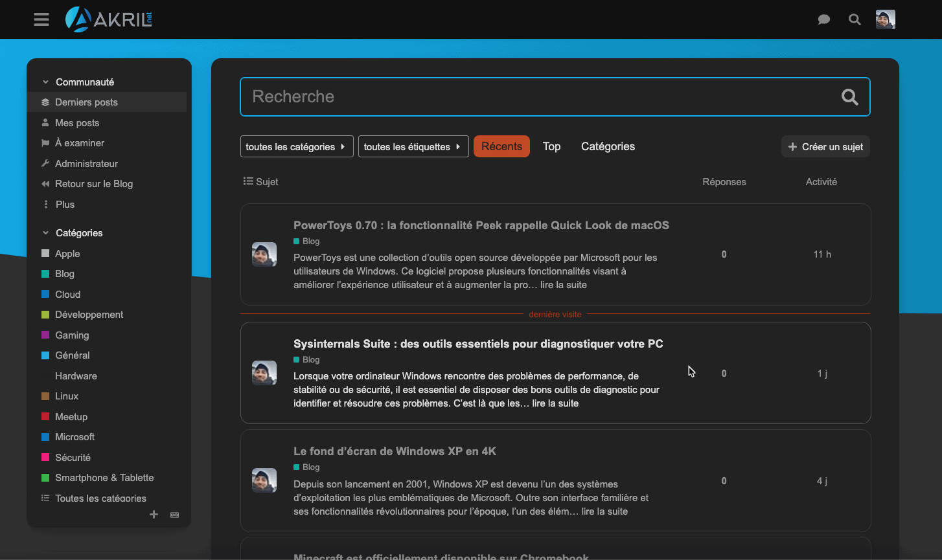Click the Sujet bulk-select list icon

click(x=248, y=182)
